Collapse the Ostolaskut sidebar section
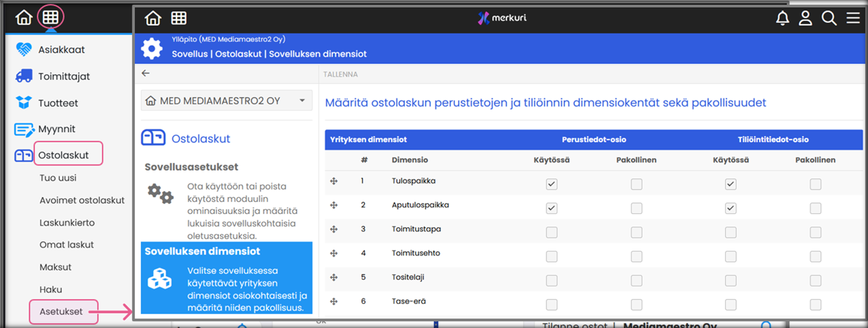Viewport: 868px width, 328px height. [x=63, y=155]
